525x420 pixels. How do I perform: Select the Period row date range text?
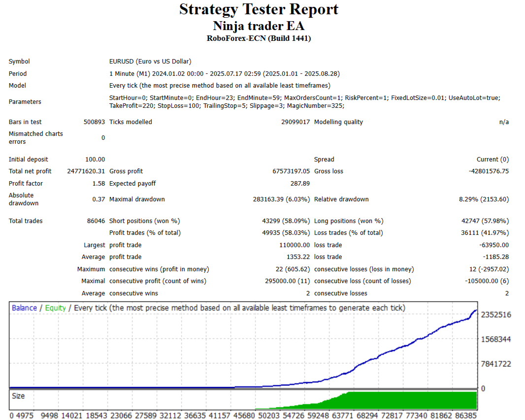(x=224, y=74)
